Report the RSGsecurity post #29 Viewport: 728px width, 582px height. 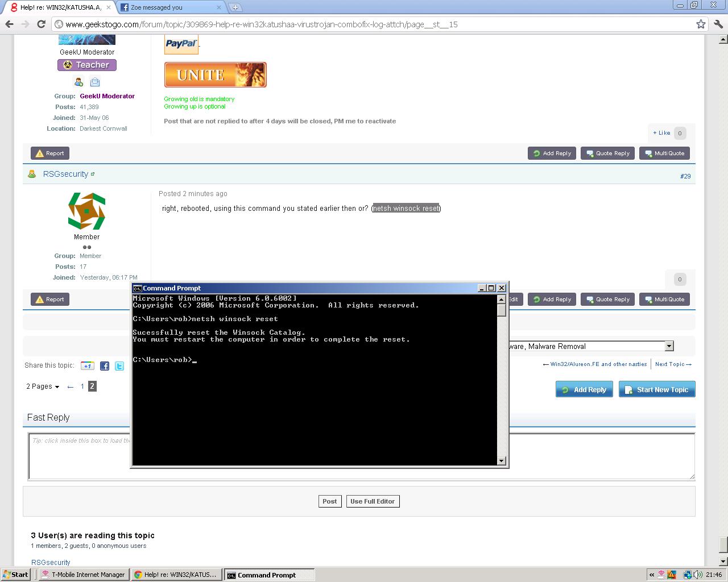50,300
